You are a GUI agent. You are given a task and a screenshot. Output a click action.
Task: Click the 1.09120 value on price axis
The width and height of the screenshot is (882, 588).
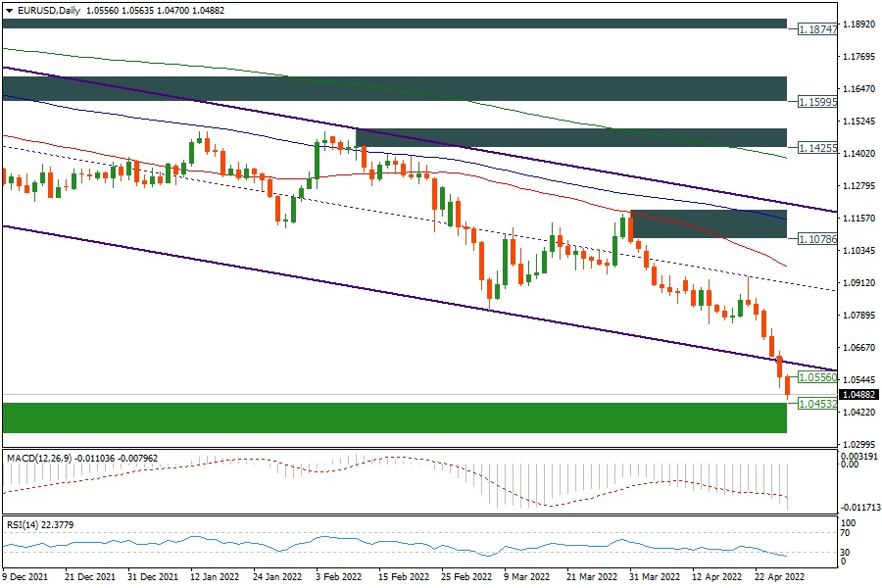857,283
